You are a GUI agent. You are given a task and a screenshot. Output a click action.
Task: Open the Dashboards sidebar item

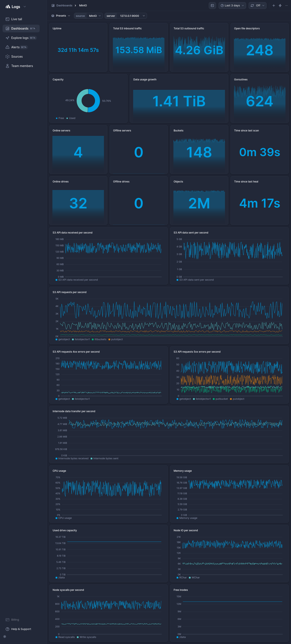coord(21,28)
